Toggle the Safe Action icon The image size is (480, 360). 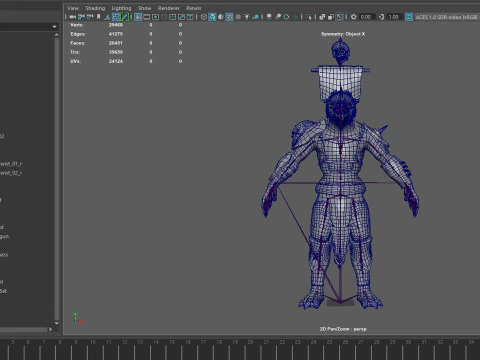pyautogui.click(x=181, y=17)
